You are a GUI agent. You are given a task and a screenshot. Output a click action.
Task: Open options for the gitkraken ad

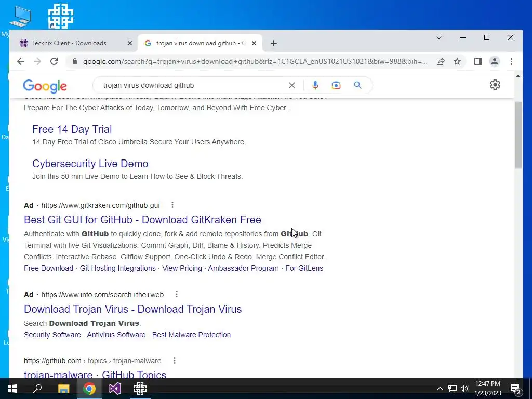click(172, 205)
